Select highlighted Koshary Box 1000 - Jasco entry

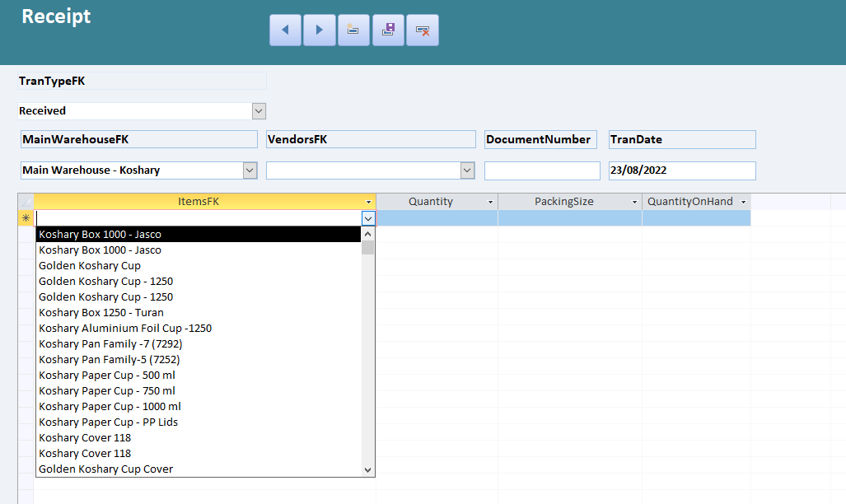coord(199,234)
